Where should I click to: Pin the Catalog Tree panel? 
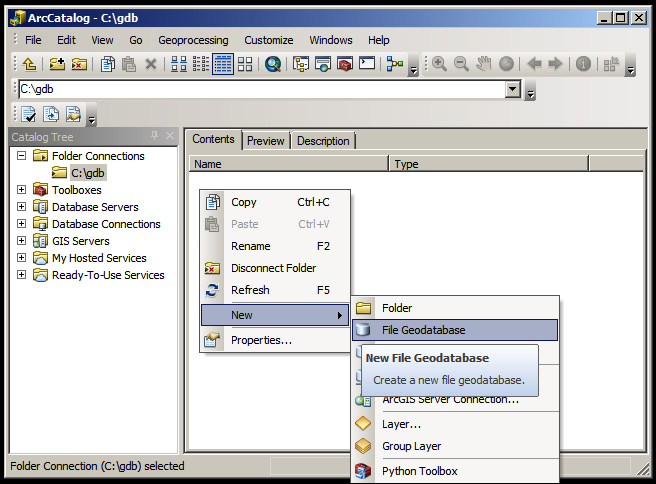click(x=154, y=136)
